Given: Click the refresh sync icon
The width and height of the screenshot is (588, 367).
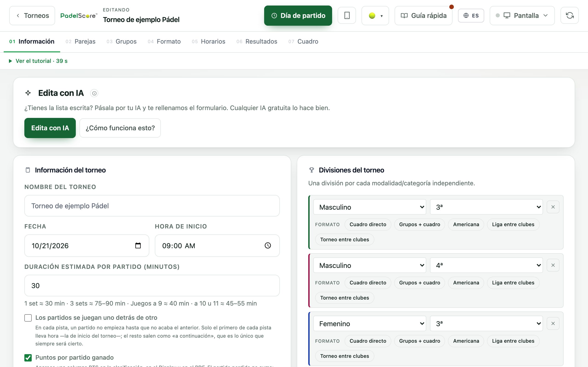Looking at the screenshot, I should click(570, 16).
